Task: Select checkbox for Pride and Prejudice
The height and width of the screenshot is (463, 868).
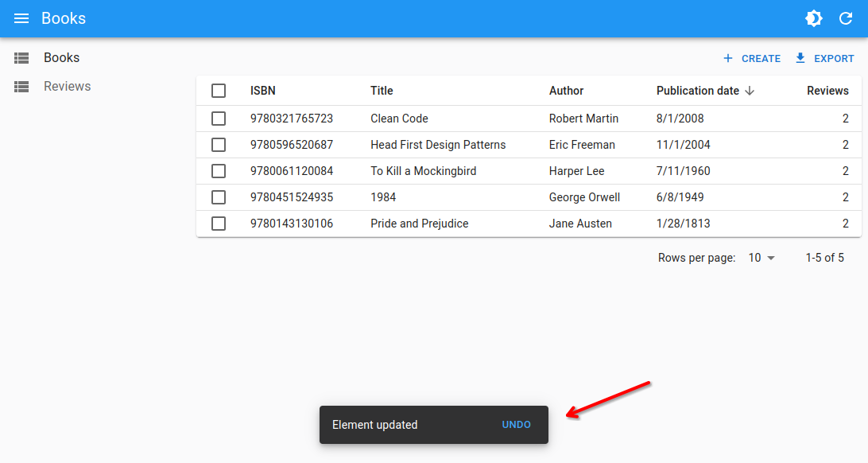Action: click(x=219, y=224)
